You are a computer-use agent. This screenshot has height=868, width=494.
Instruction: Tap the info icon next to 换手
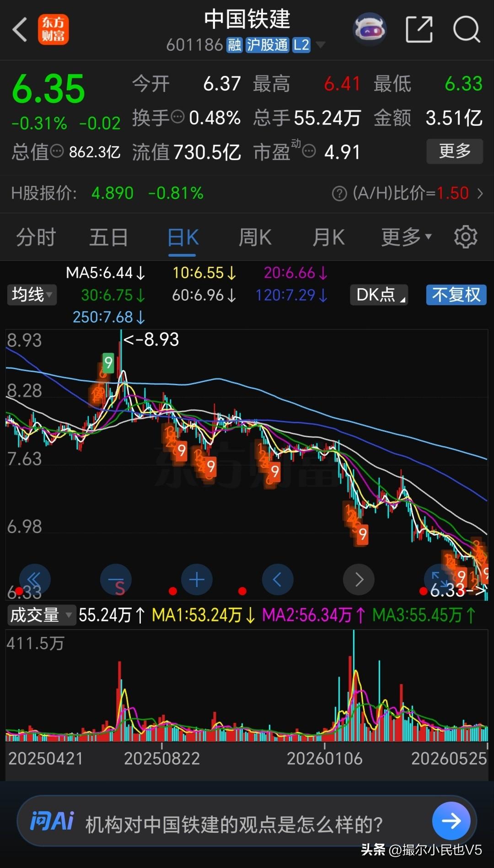(177, 117)
